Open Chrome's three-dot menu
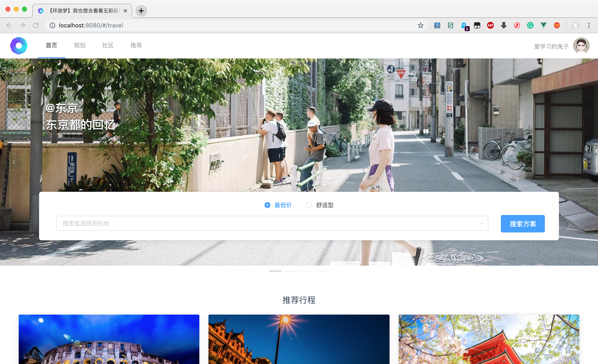The height and width of the screenshot is (364, 598). pyautogui.click(x=589, y=26)
